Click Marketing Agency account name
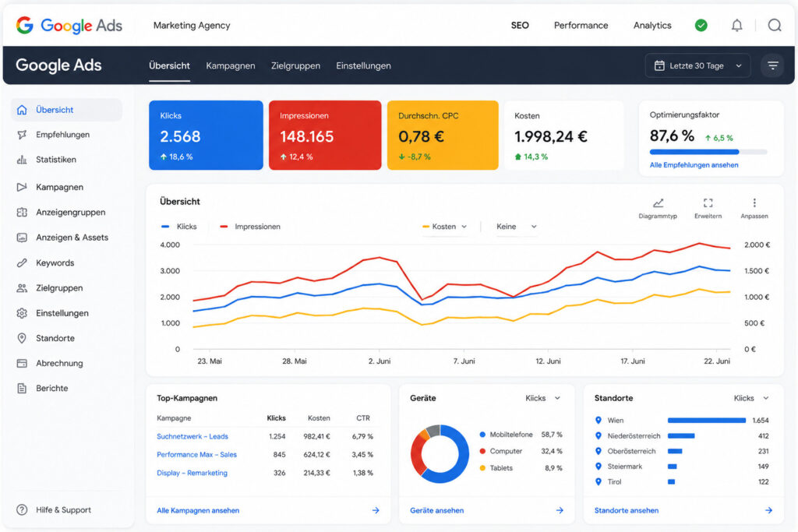Viewport: 798px width, 532px height. (x=192, y=25)
